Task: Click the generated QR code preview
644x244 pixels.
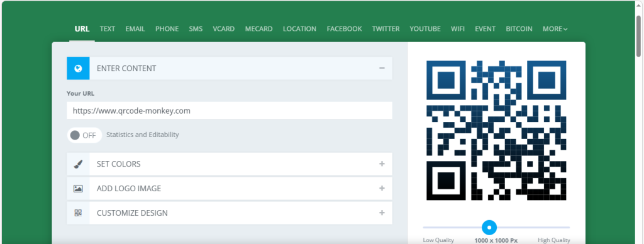Action: [x=496, y=130]
